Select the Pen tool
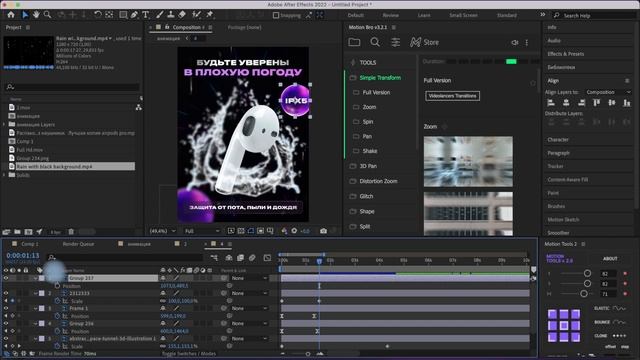The height and width of the screenshot is (360, 640). 134,15
